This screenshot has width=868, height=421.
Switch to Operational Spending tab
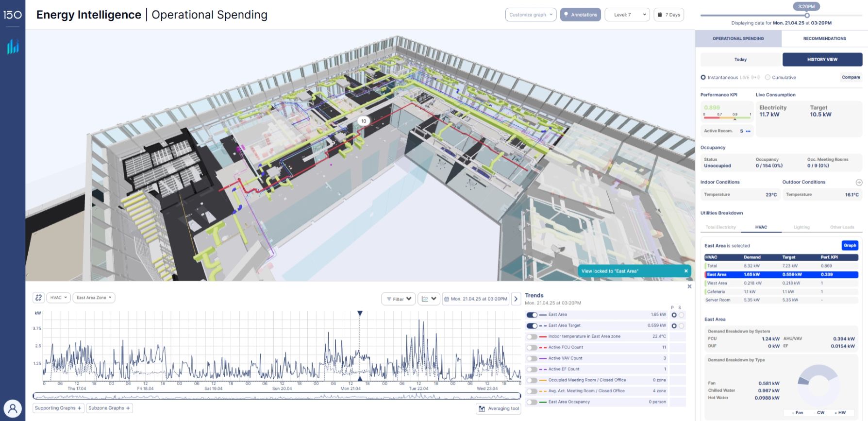738,38
